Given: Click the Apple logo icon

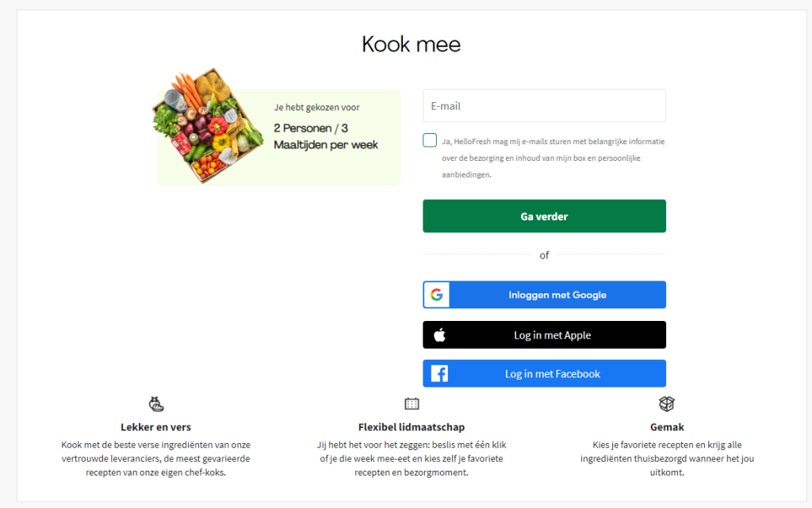Looking at the screenshot, I should (439, 335).
